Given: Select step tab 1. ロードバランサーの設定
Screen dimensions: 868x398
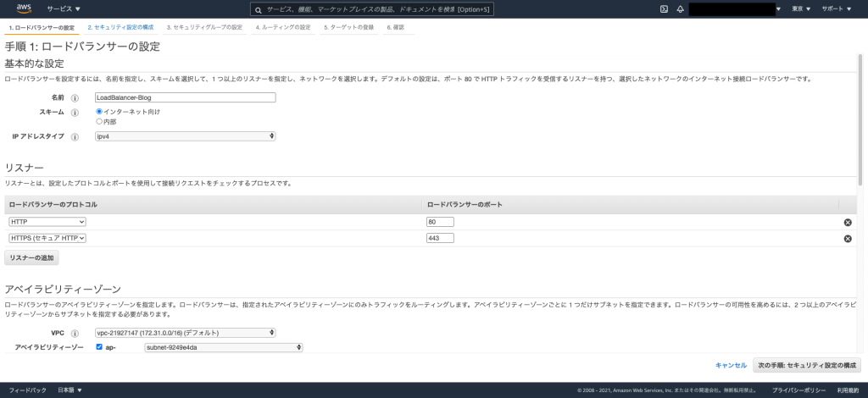Looking at the screenshot, I should 42,27.
